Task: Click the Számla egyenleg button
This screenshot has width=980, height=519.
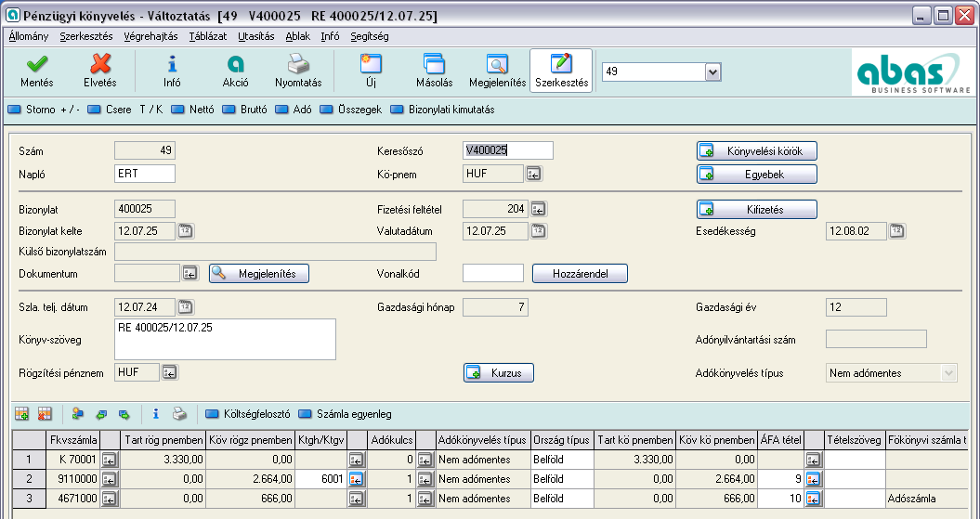Action: [346, 414]
